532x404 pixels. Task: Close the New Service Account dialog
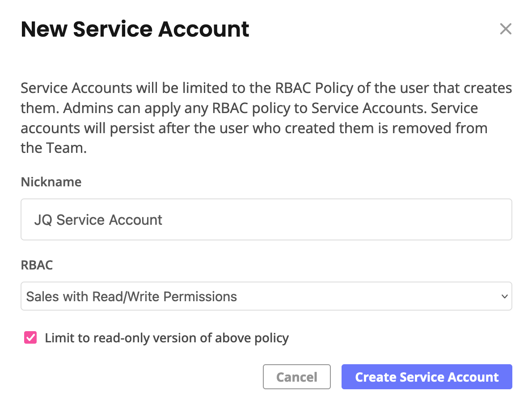(506, 29)
